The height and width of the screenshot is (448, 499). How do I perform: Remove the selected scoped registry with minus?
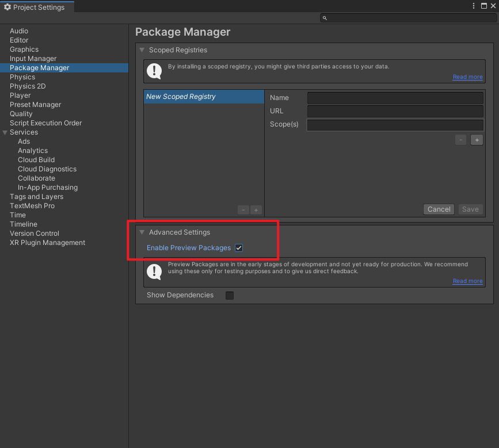[x=243, y=210]
